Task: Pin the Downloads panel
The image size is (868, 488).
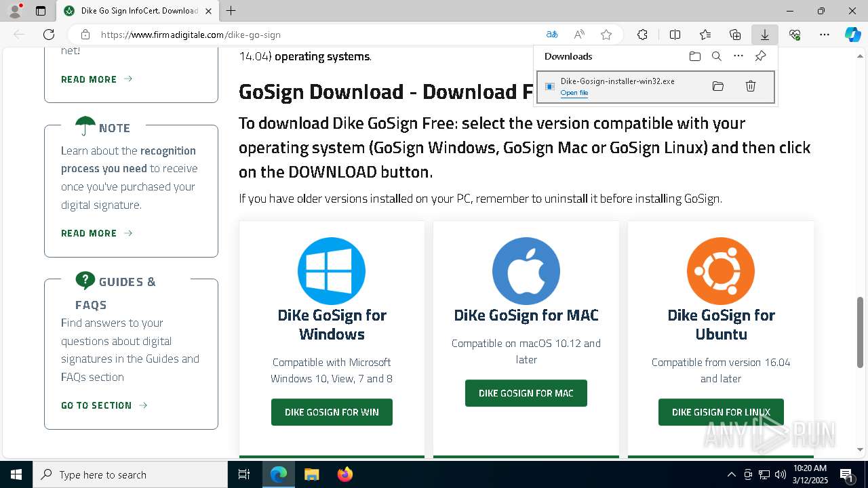Action: [x=761, y=56]
